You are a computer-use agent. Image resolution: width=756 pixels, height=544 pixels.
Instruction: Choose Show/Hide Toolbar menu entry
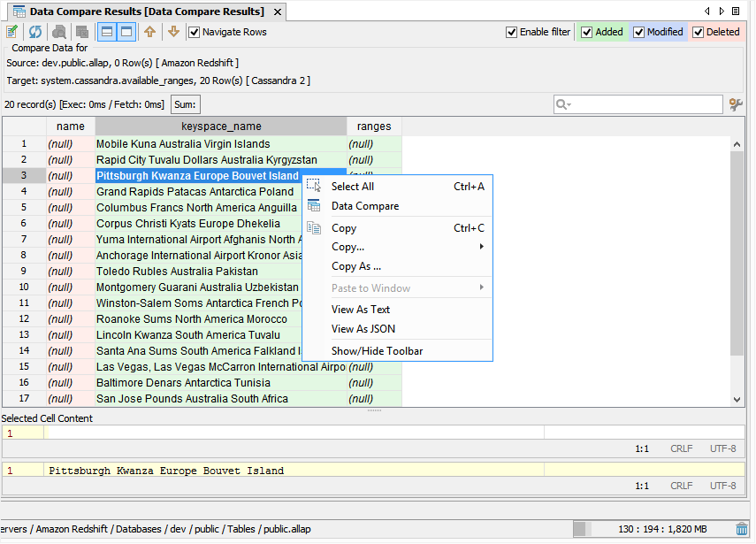[397, 351]
